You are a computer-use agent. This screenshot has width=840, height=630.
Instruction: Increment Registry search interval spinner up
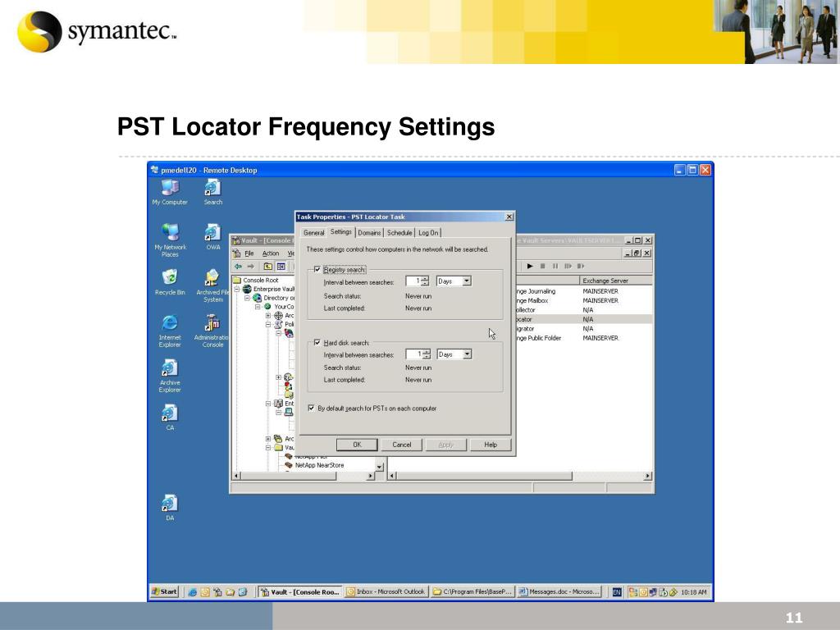[x=425, y=279]
